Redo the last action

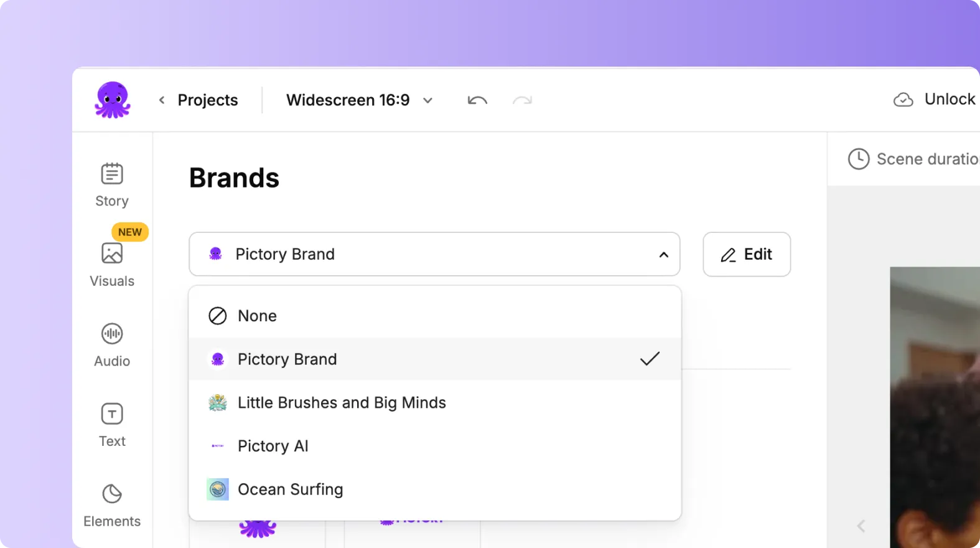[x=522, y=100]
